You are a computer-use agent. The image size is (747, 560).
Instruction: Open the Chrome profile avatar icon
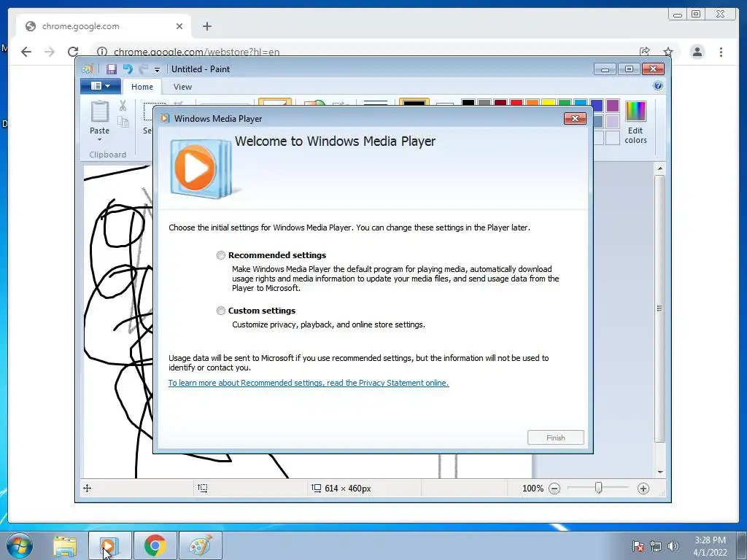point(697,52)
